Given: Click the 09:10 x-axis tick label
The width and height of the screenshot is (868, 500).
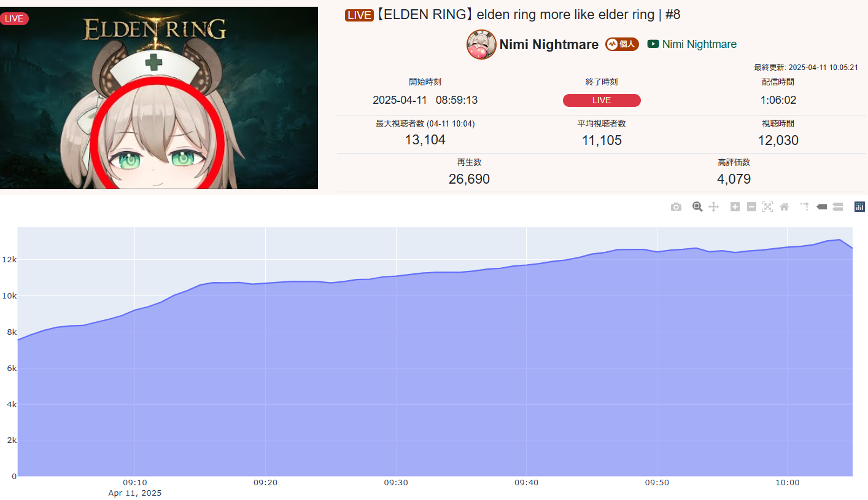Looking at the screenshot, I should coord(135,483).
